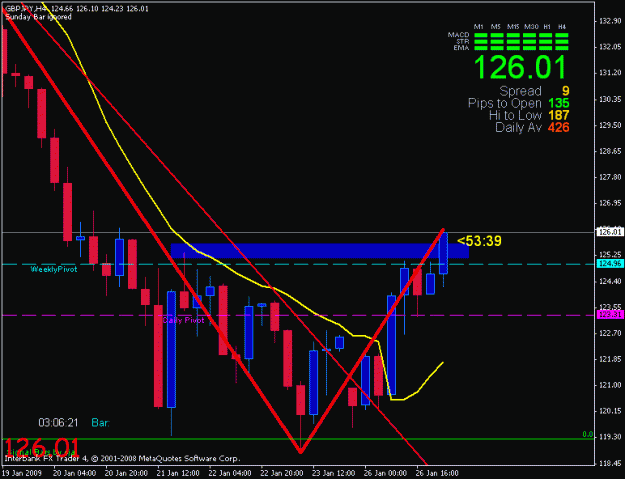Select the EMA indicator row label

461,48
